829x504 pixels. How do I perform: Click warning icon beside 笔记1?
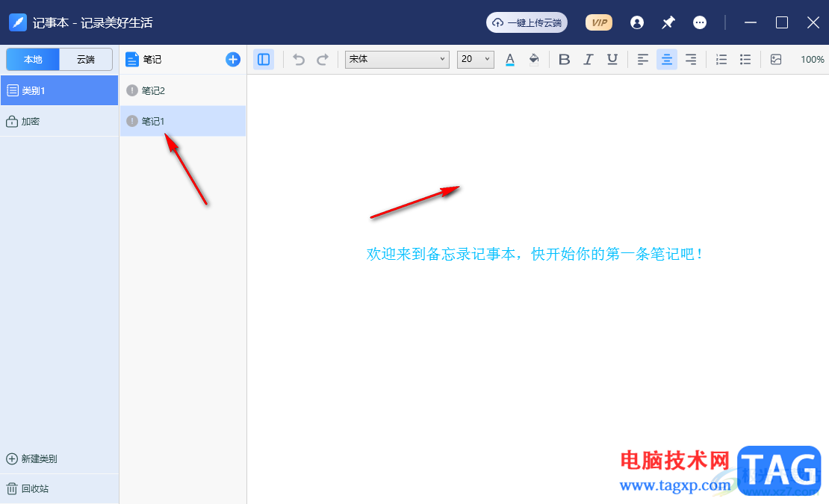click(x=132, y=121)
